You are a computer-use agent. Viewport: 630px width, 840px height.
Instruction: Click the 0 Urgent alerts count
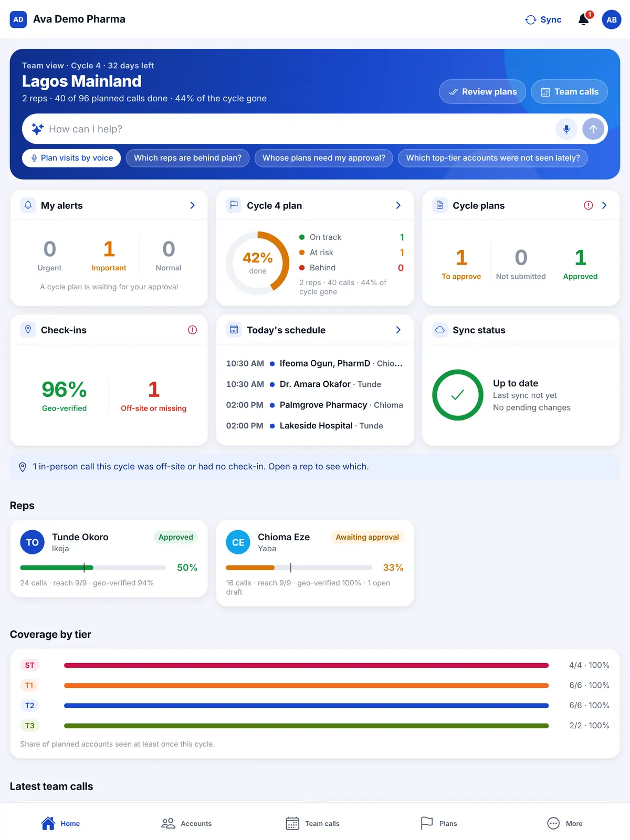pos(50,255)
